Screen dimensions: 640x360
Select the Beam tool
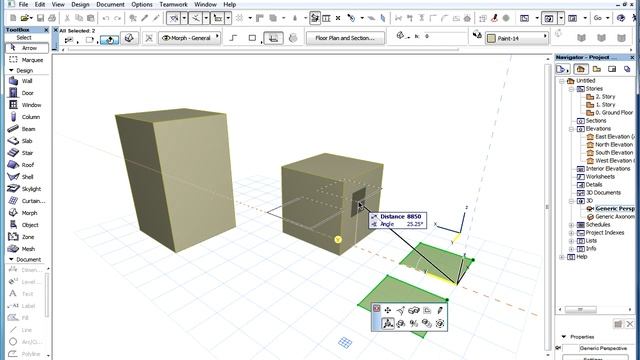click(x=27, y=129)
